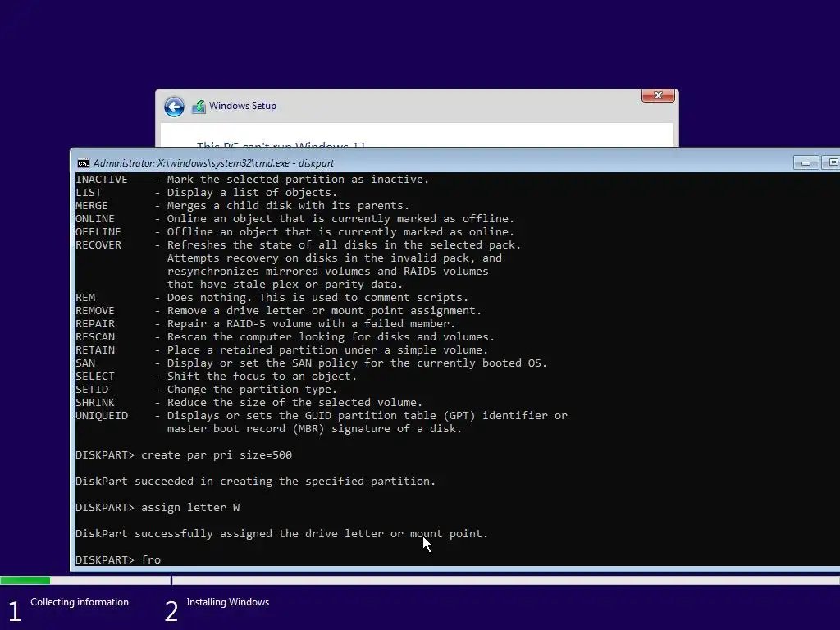
Task: Click the RECOVER command help row
Action: tap(299, 244)
